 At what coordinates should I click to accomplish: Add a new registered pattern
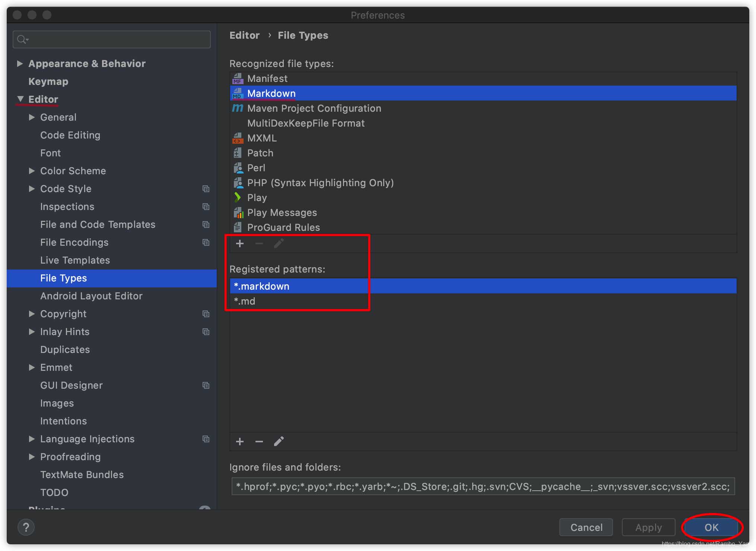tap(240, 442)
